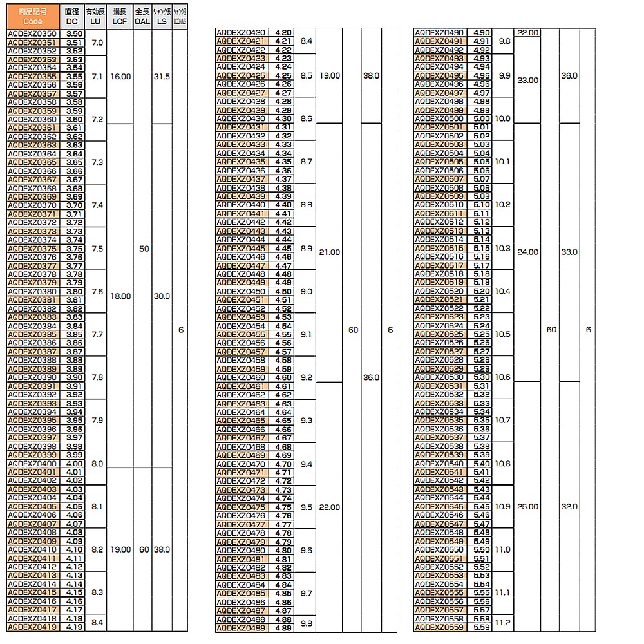This screenshot has width=644, height=644.
Task: Select the LCF flute length header
Action: point(120,16)
